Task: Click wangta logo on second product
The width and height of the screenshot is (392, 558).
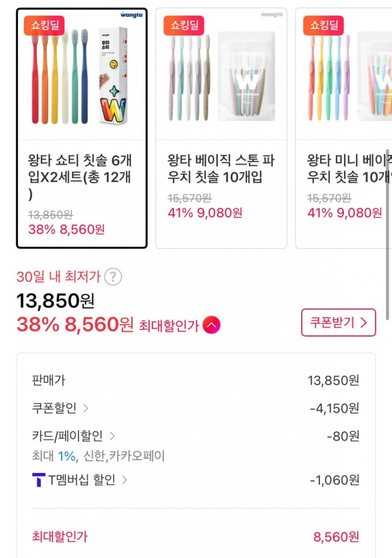Action: 271,15
